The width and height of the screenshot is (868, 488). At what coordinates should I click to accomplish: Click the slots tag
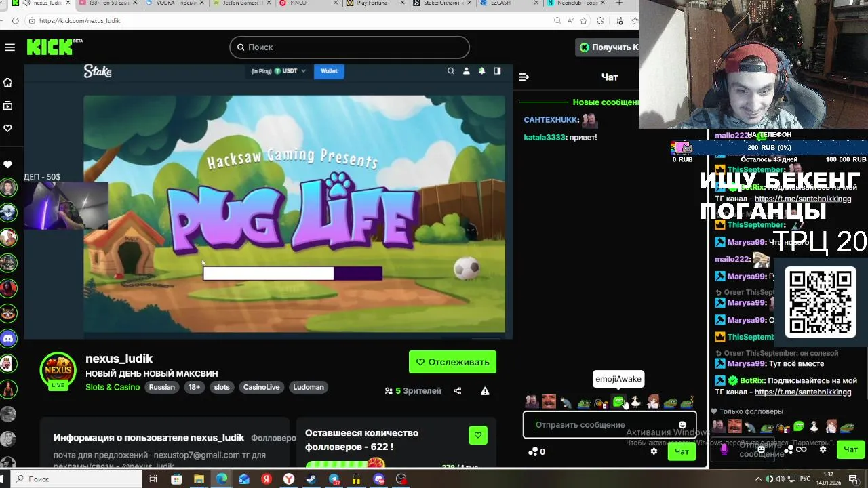pos(222,387)
